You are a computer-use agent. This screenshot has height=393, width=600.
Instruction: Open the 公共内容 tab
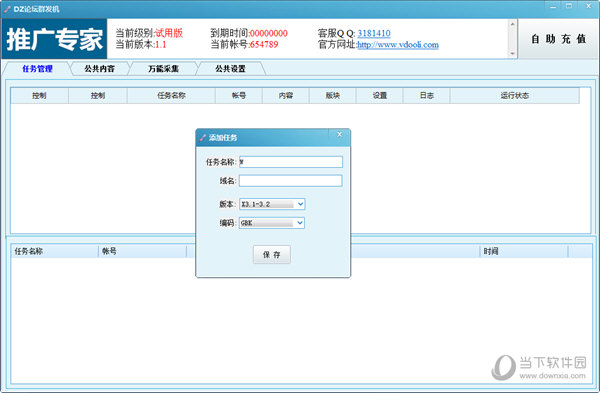[x=99, y=68]
